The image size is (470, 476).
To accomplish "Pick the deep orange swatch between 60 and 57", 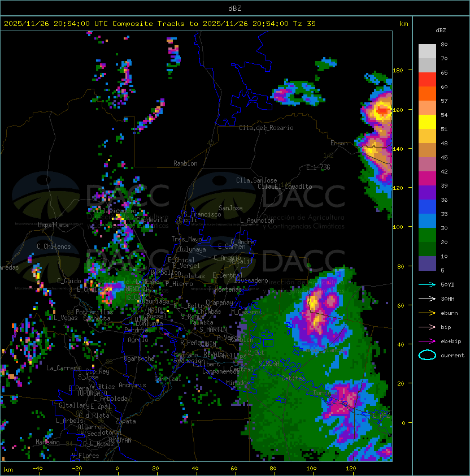I will click(427, 93).
